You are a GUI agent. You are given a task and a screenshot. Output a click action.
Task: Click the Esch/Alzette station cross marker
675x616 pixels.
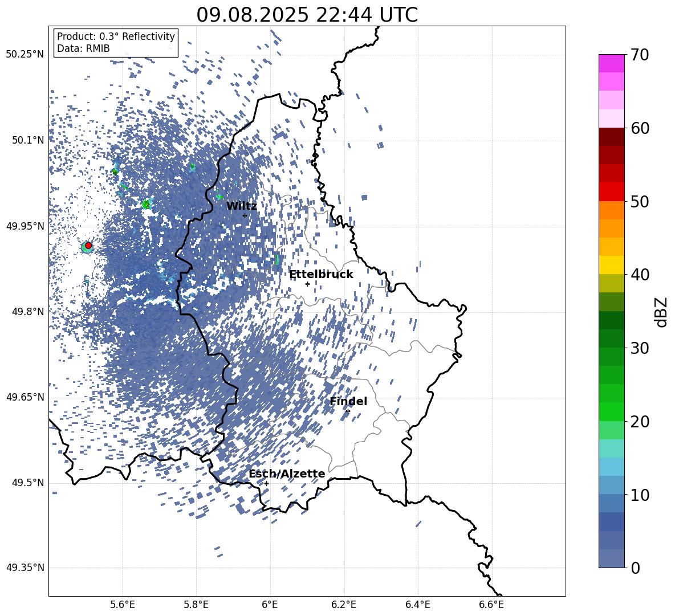(x=266, y=483)
